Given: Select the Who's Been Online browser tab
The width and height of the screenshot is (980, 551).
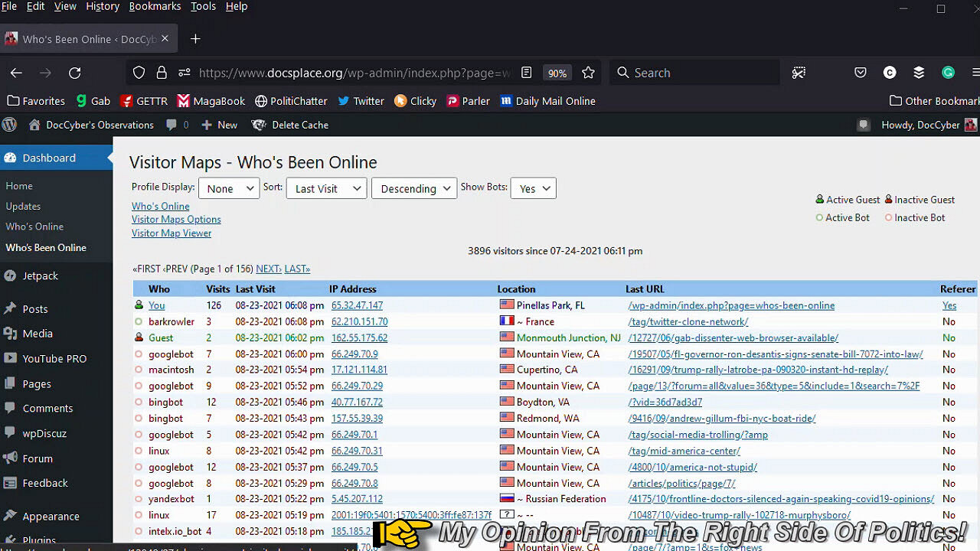Looking at the screenshot, I should [x=88, y=39].
